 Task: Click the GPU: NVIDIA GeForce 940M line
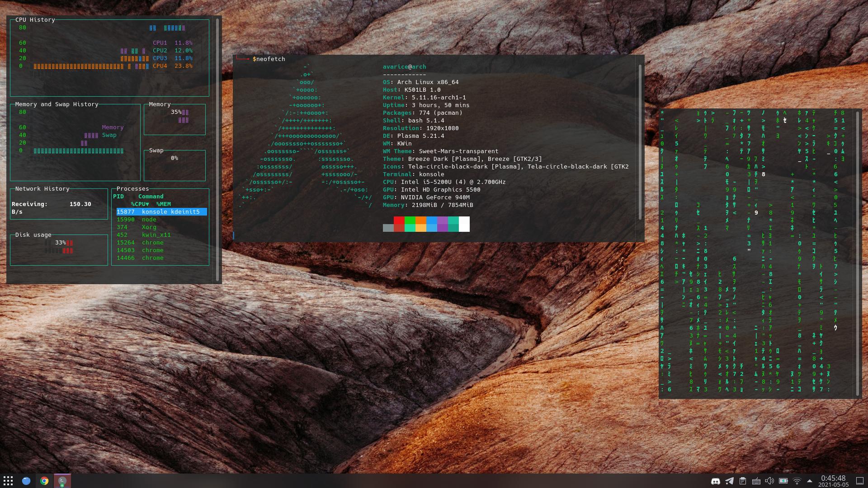coord(426,197)
